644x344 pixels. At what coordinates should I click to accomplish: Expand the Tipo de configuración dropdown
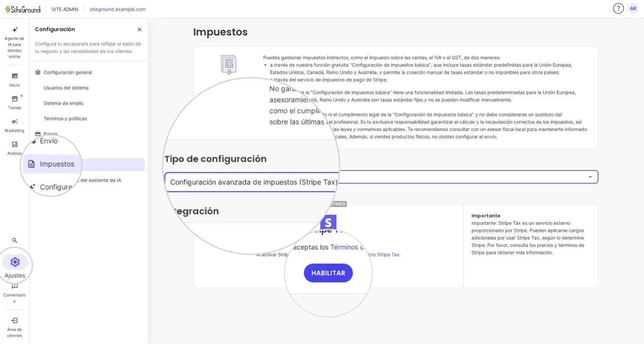click(x=381, y=177)
